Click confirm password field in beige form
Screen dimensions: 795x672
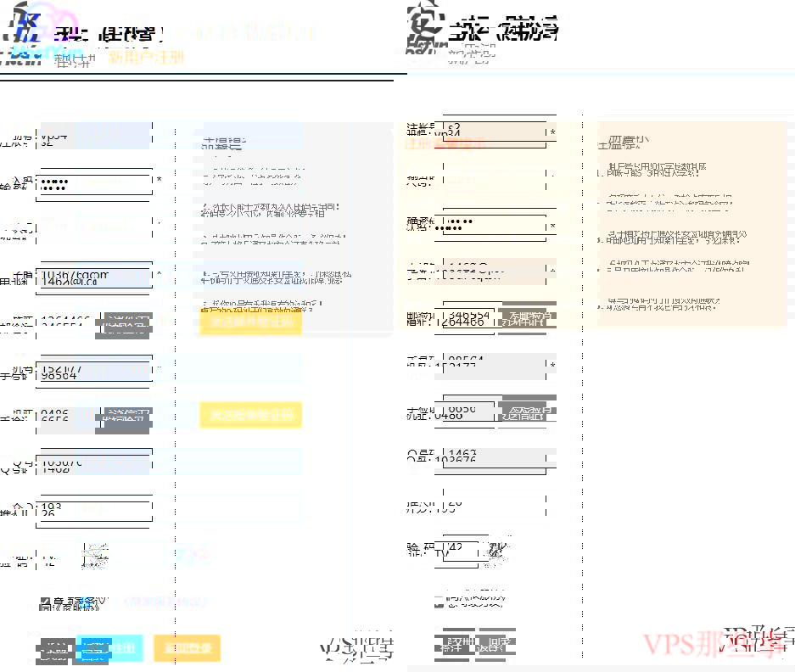(x=495, y=224)
